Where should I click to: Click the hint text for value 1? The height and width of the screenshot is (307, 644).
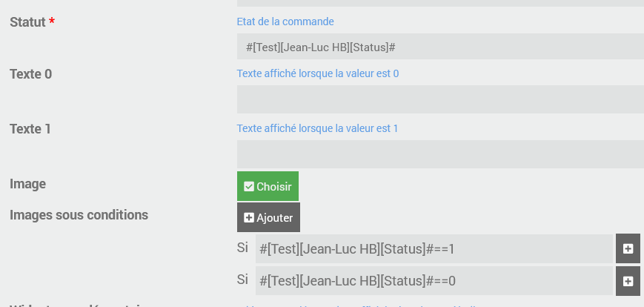(318, 128)
